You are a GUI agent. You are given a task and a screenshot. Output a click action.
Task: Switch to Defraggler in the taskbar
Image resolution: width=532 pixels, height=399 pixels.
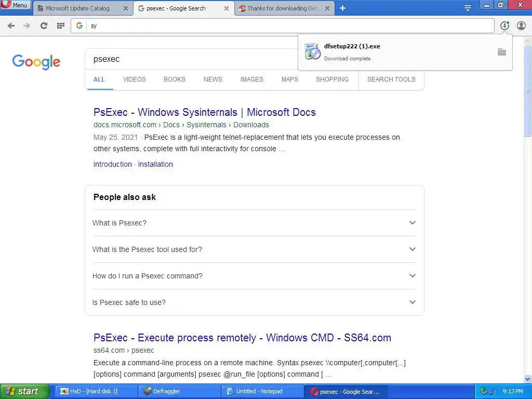pyautogui.click(x=180, y=392)
